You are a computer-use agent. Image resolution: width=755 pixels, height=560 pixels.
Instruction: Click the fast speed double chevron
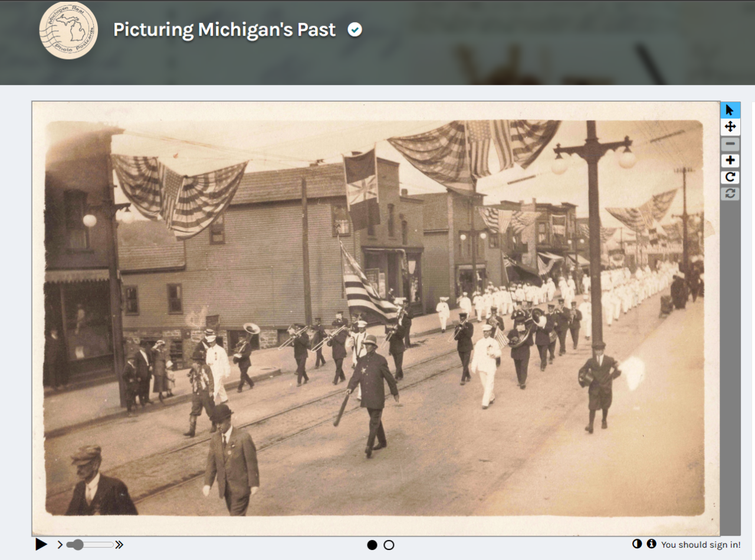119,545
